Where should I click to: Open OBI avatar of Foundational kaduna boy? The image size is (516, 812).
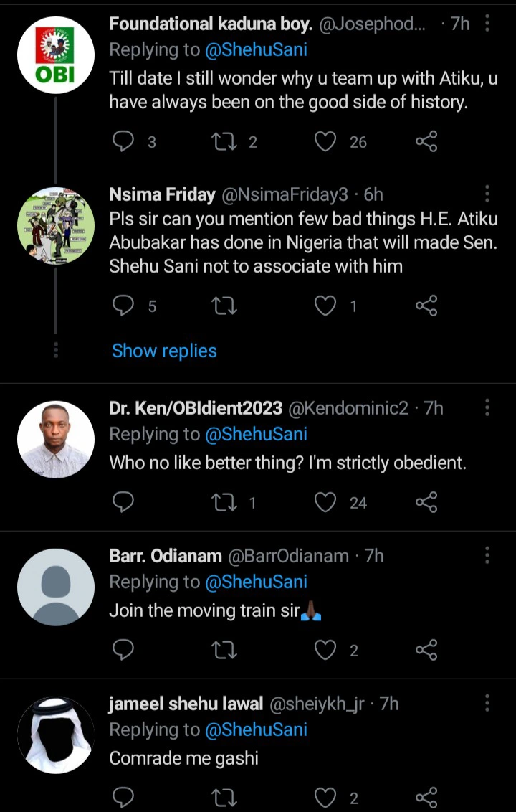(x=56, y=55)
